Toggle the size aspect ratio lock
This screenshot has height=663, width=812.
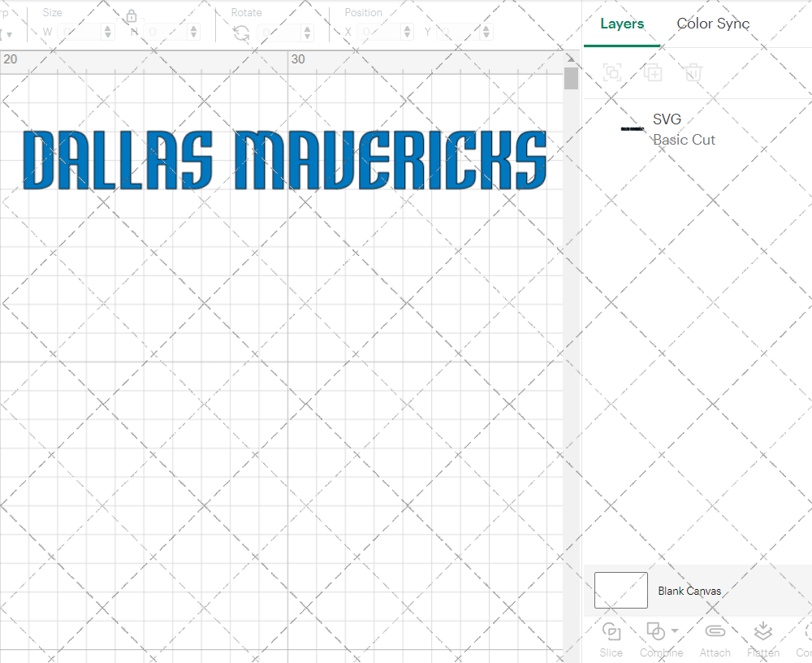pos(132,16)
